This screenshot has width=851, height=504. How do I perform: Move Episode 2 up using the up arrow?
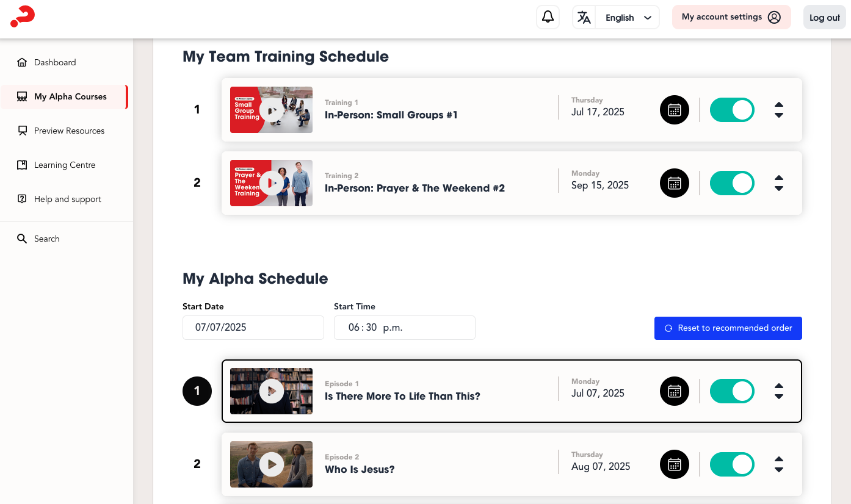(x=779, y=460)
